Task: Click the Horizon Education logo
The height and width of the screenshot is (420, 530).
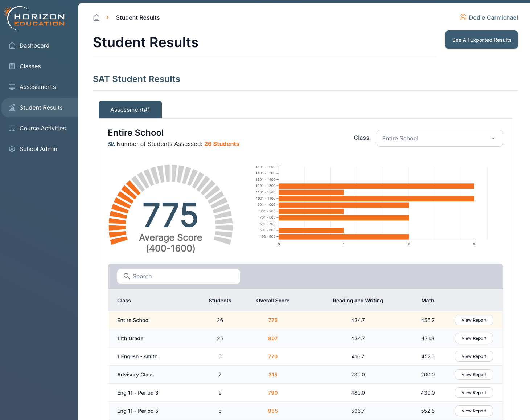Action: coord(36,19)
